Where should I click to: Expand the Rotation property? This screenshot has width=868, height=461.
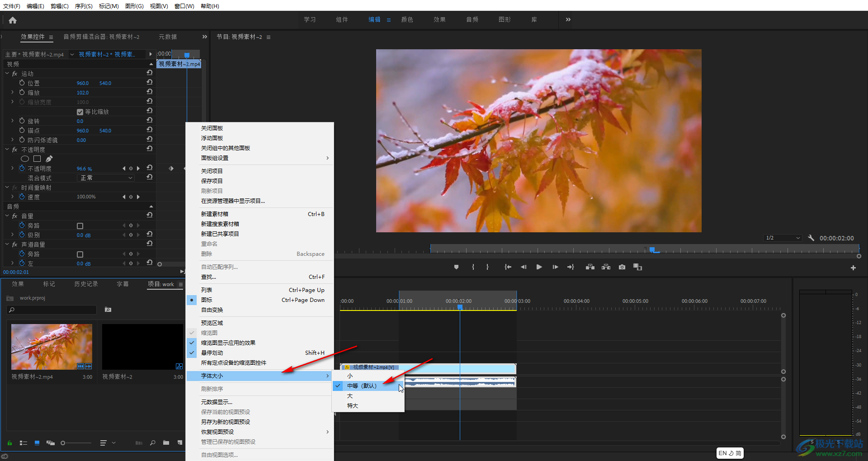(x=13, y=121)
